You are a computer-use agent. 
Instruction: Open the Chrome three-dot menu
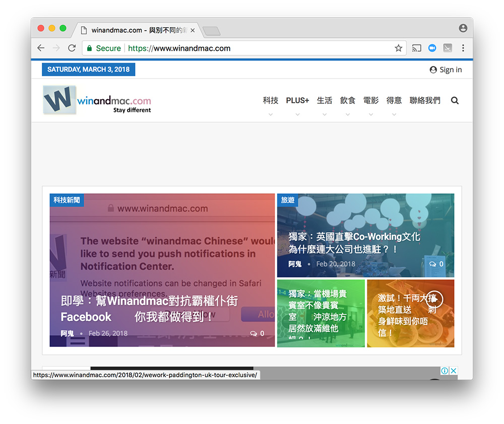click(463, 48)
